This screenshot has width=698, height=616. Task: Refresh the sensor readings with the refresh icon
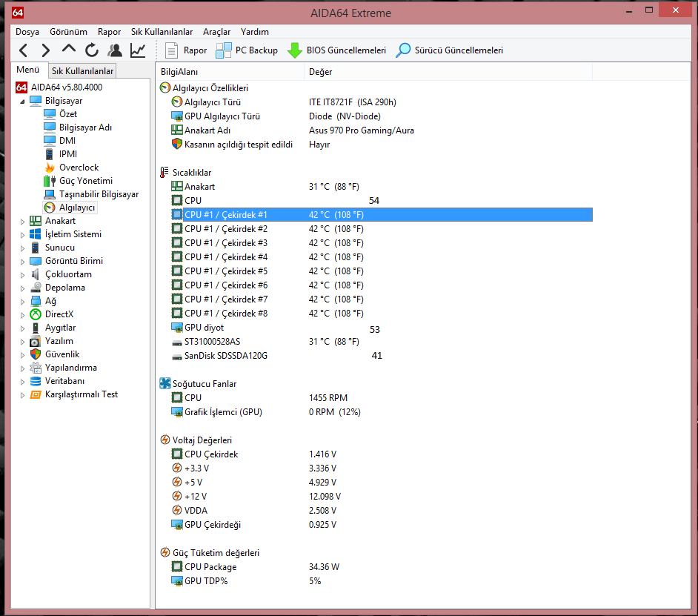tap(92, 50)
